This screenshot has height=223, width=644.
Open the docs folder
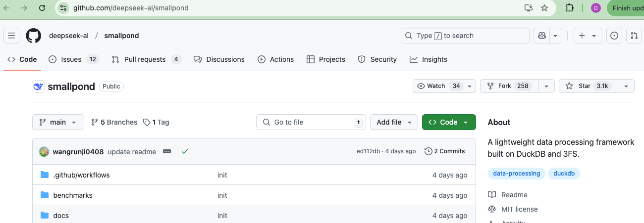(x=61, y=216)
